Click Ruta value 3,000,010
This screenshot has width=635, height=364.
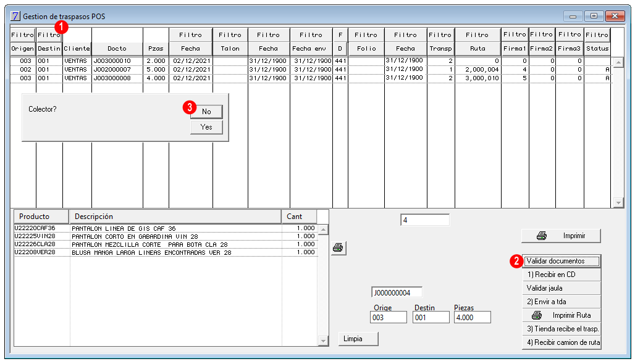pyautogui.click(x=482, y=78)
